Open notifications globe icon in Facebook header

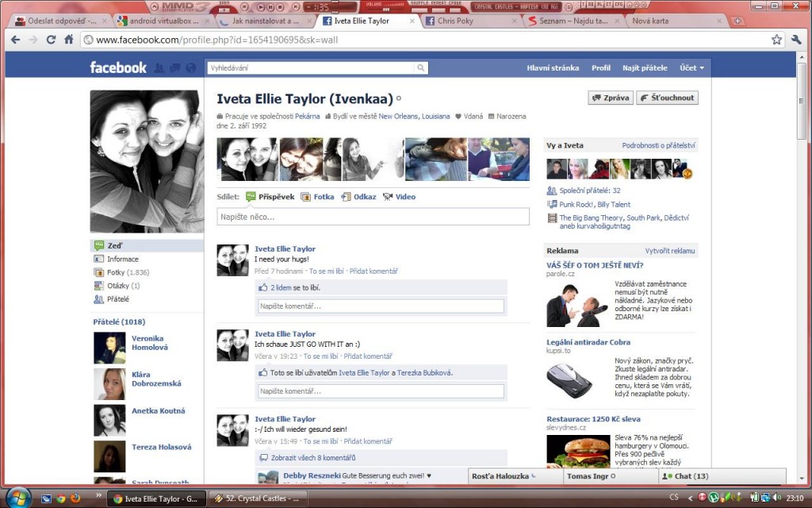tap(191, 68)
